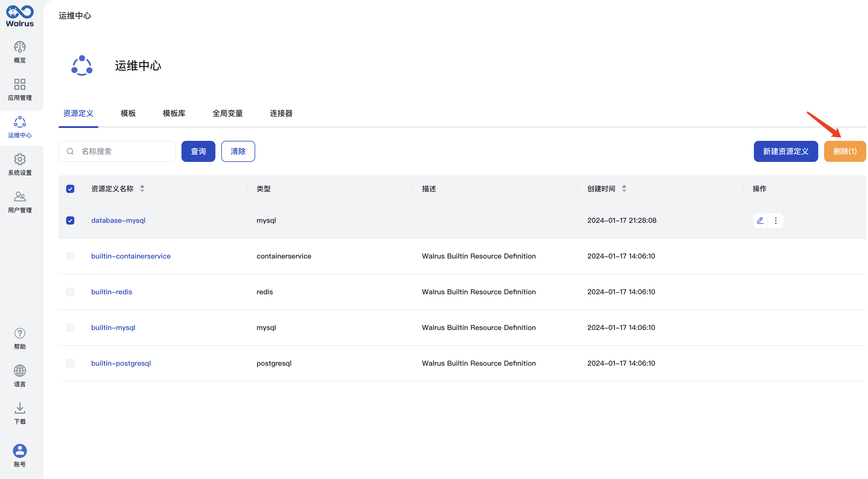868x479 pixels.
Task: Click the 查询 button
Action: pyautogui.click(x=198, y=151)
